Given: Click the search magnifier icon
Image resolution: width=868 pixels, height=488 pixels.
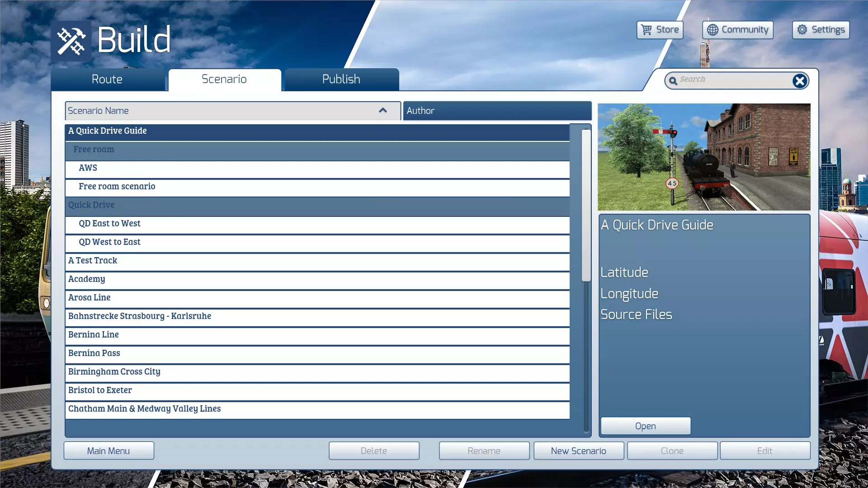Looking at the screenshot, I should click(673, 81).
